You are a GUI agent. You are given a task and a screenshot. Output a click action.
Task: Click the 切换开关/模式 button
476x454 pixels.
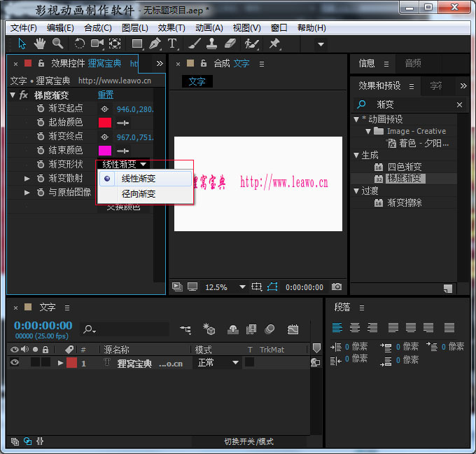tap(249, 441)
